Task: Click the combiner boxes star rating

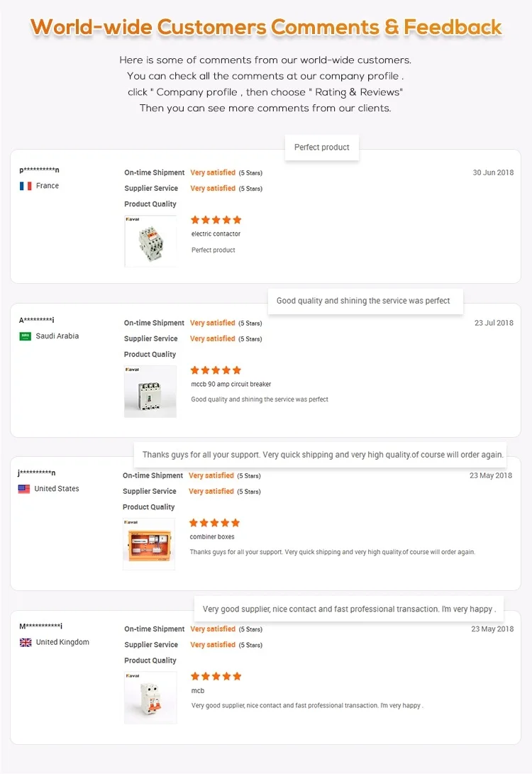Action: pos(215,523)
